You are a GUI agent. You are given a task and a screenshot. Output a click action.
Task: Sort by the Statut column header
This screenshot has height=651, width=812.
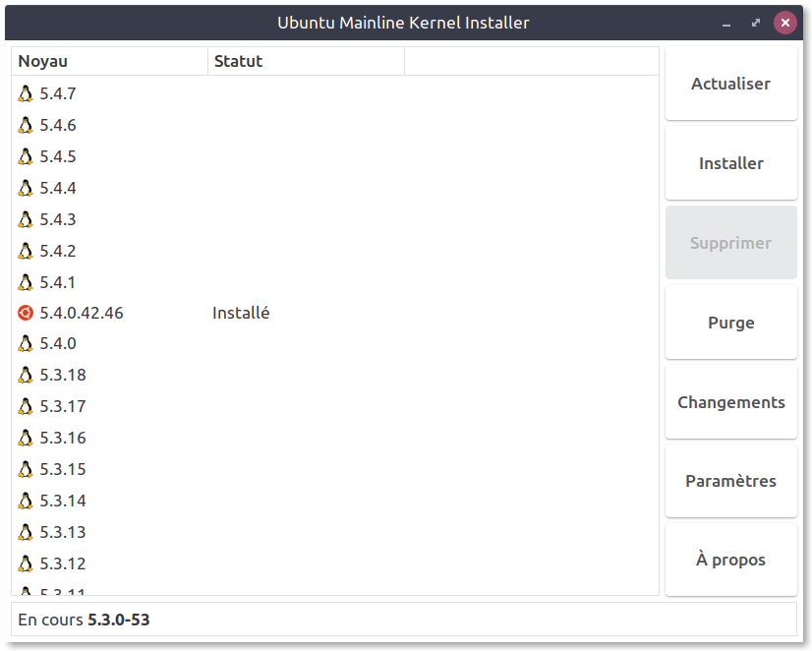[306, 61]
